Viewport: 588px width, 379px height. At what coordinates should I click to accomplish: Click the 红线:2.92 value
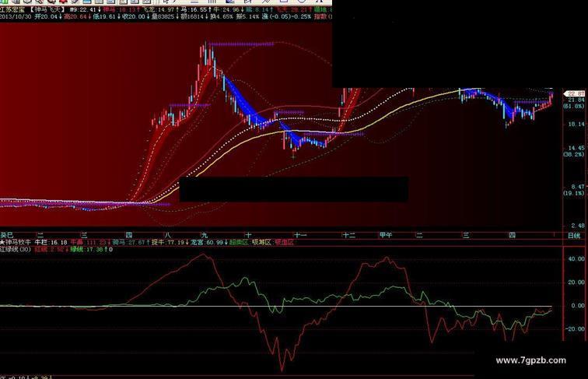49,249
